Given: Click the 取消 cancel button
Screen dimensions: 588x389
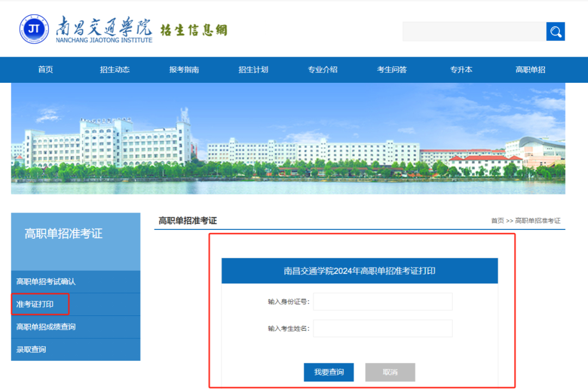Looking at the screenshot, I should pos(390,372).
